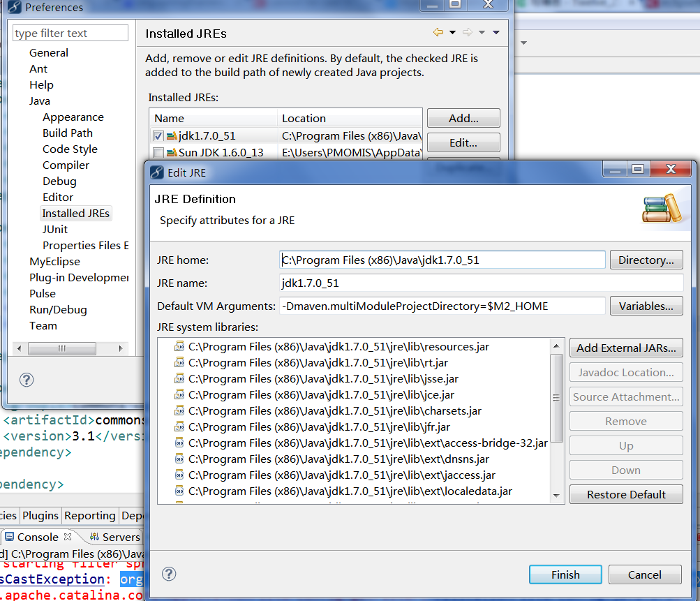
Task: Click the help icon in Preferences window
Action: point(27,380)
